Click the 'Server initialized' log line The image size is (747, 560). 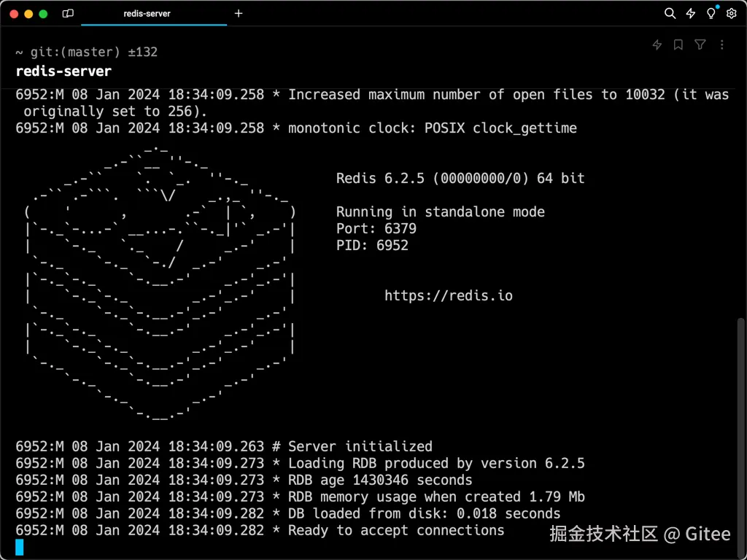[224, 447]
